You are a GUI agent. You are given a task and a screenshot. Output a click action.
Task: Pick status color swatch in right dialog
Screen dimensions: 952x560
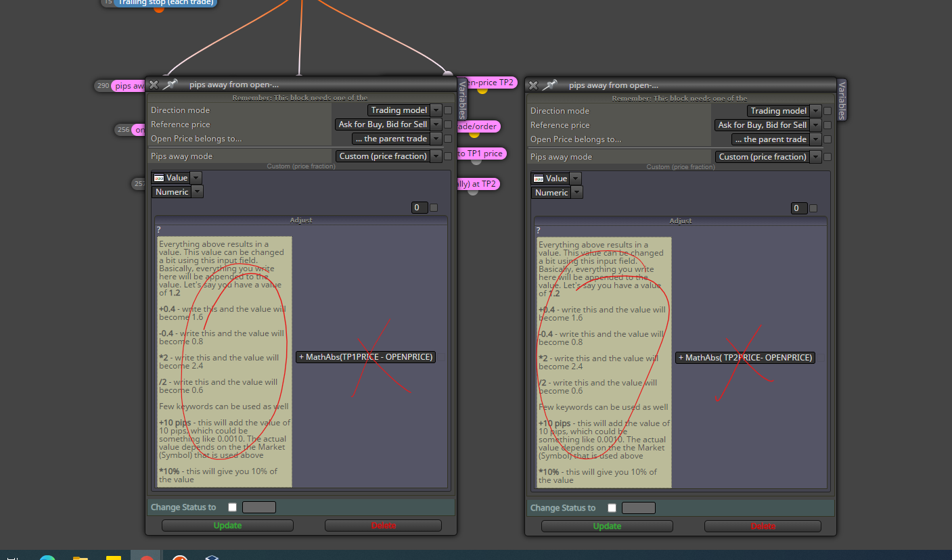(639, 508)
